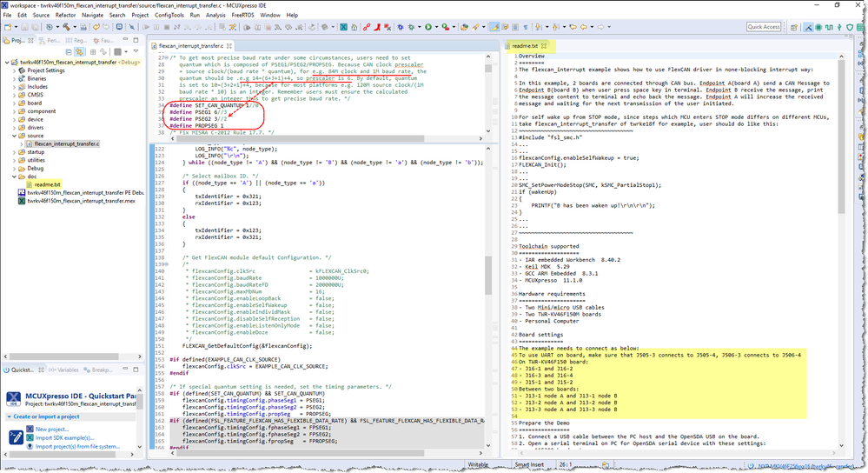Viewport: 868px width, 473px height.
Task: Toggle Mark Occurrences highlighter icon
Action: pos(494,27)
